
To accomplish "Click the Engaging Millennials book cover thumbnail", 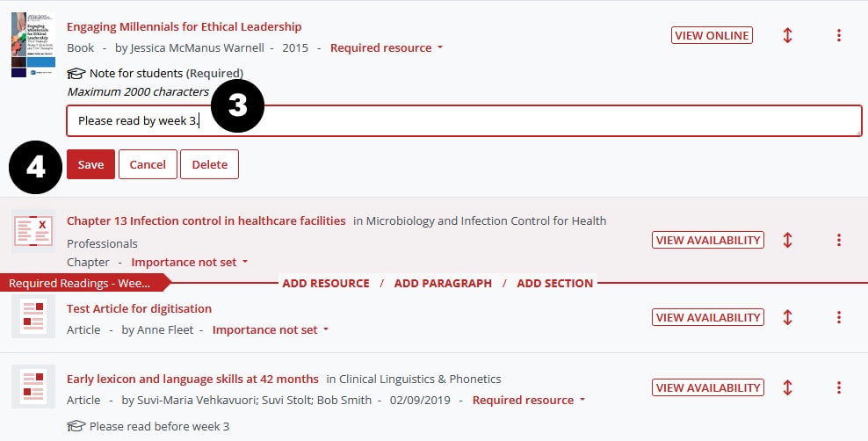I will click(33, 45).
